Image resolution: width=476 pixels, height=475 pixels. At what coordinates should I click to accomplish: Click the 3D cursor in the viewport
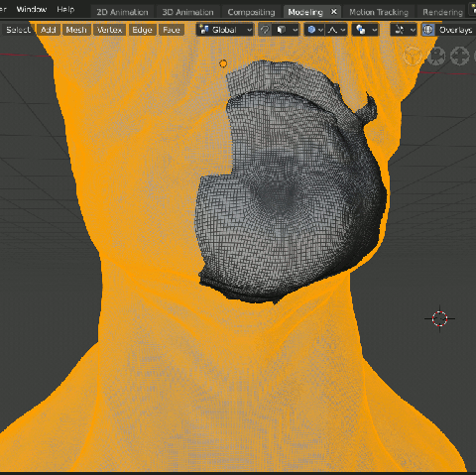coord(439,318)
